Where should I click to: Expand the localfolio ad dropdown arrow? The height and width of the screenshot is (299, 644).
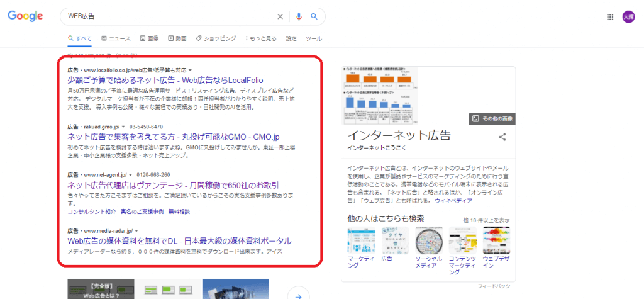click(x=190, y=70)
